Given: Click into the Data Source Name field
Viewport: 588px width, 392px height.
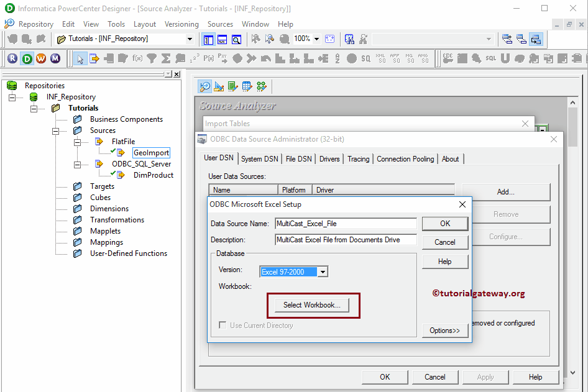Looking at the screenshot, I should click(x=346, y=224).
